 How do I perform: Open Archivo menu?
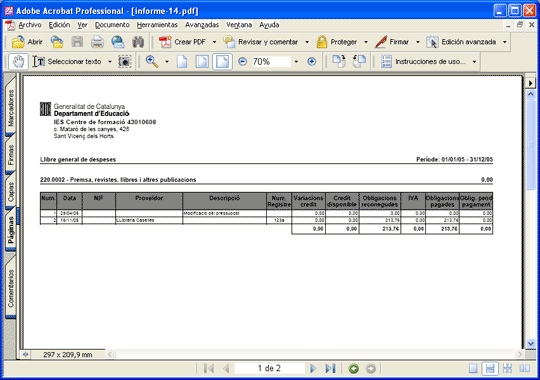(x=30, y=25)
